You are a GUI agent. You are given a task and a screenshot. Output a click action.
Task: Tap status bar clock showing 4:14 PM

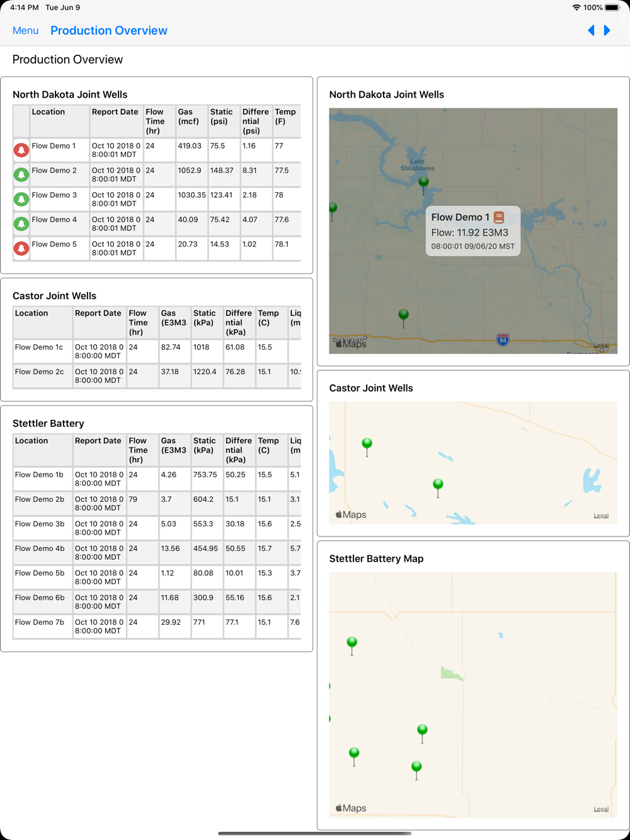[24, 8]
